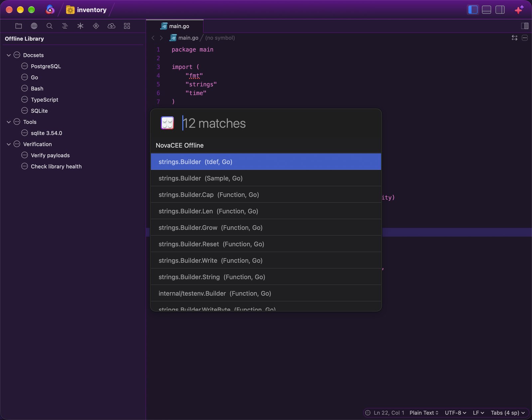Choose strings.Builder (Sample, Go) result
The width and height of the screenshot is (532, 420).
tap(266, 178)
